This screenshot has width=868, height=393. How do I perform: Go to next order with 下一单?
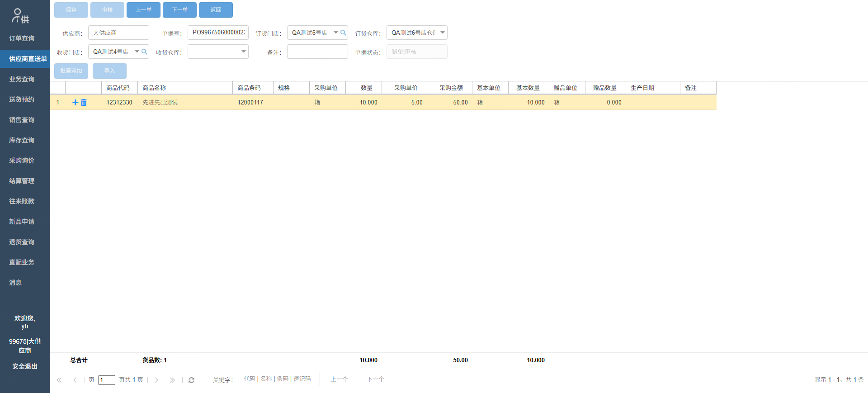[179, 10]
